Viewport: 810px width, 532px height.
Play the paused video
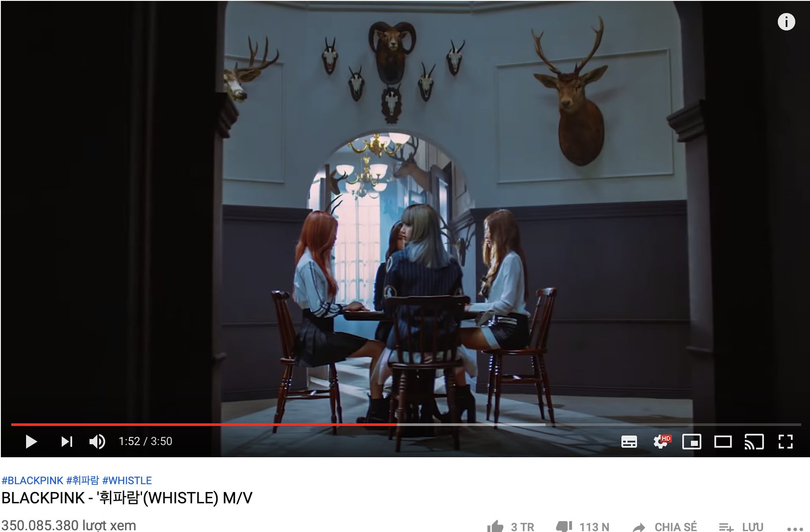pos(31,442)
